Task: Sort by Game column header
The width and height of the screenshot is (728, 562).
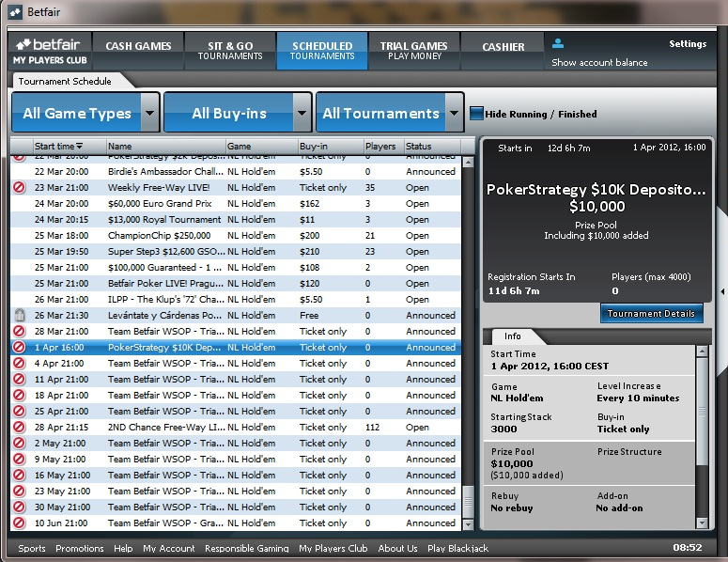Action: point(262,147)
